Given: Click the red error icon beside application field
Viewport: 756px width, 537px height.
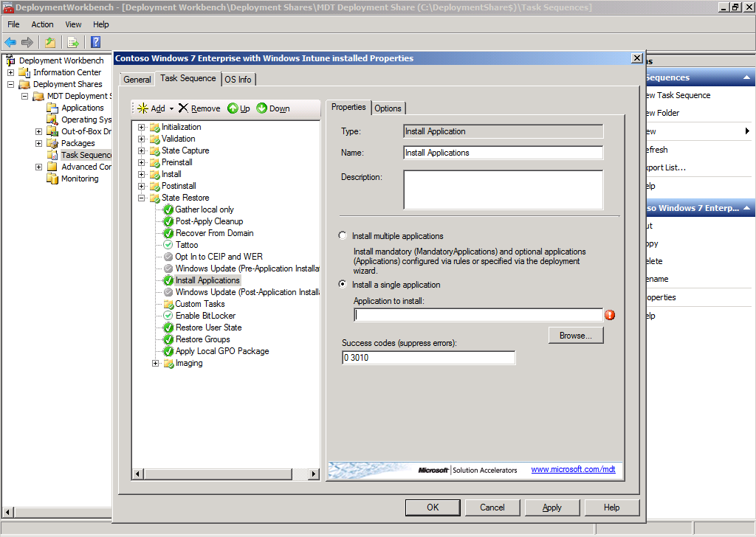Looking at the screenshot, I should click(610, 315).
